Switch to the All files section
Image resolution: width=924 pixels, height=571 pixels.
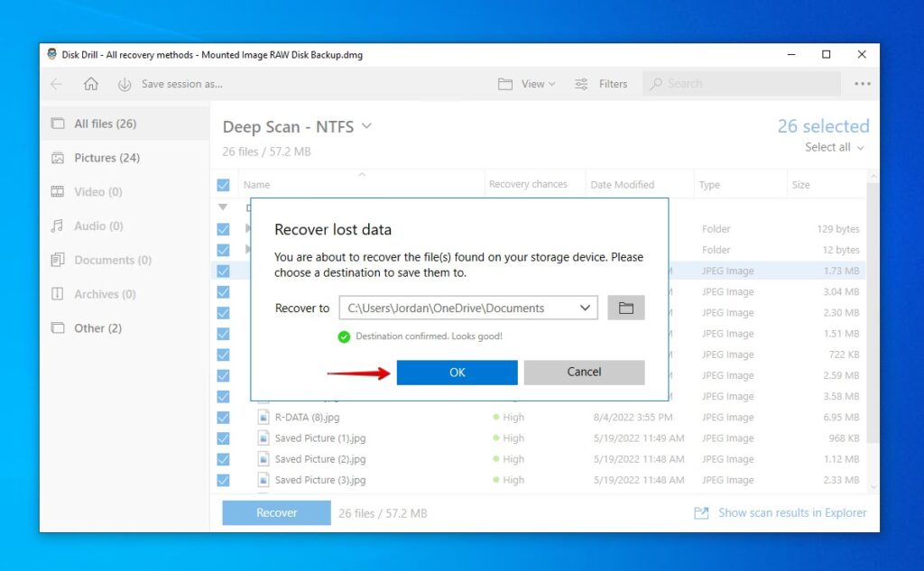pos(99,124)
